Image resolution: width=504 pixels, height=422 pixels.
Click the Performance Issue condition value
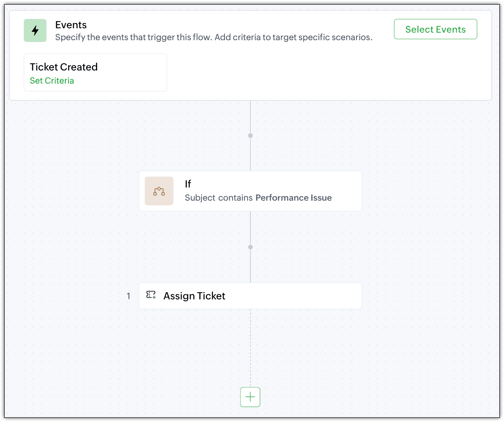pyautogui.click(x=294, y=198)
